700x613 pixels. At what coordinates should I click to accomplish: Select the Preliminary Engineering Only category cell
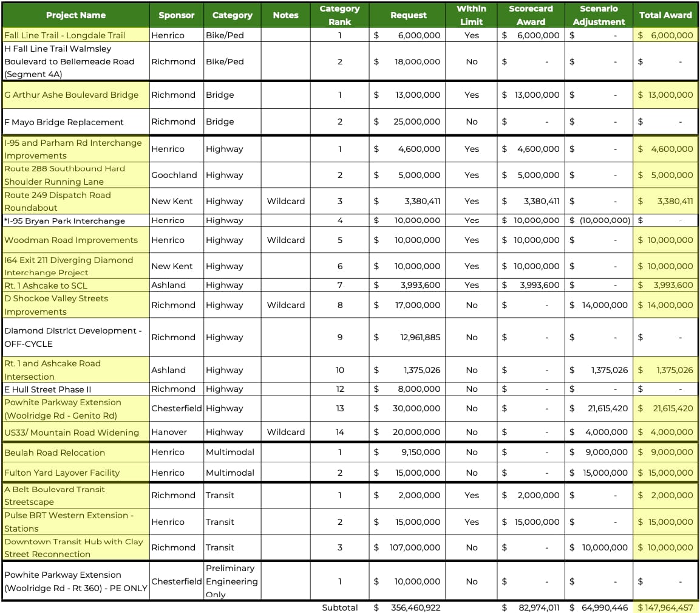click(x=231, y=581)
